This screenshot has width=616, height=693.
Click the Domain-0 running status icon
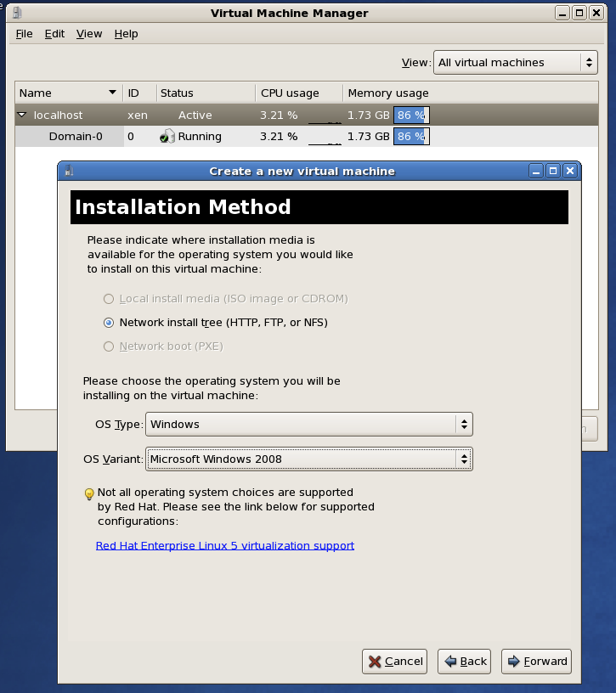[167, 136]
